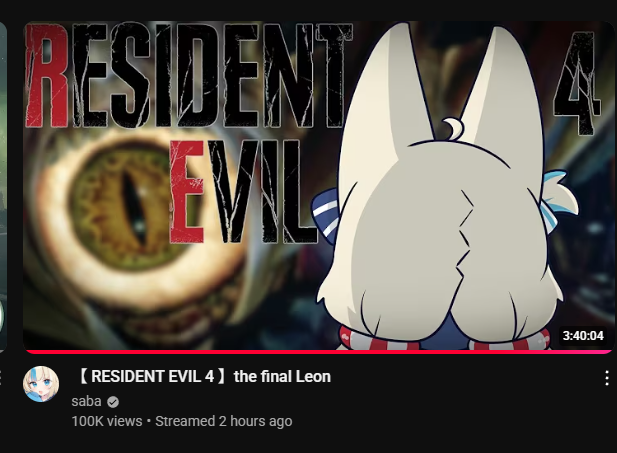Viewport: 617px width, 453px height.
Task: Click the large cracked number 4 in thumbnail
Action: pos(576,83)
